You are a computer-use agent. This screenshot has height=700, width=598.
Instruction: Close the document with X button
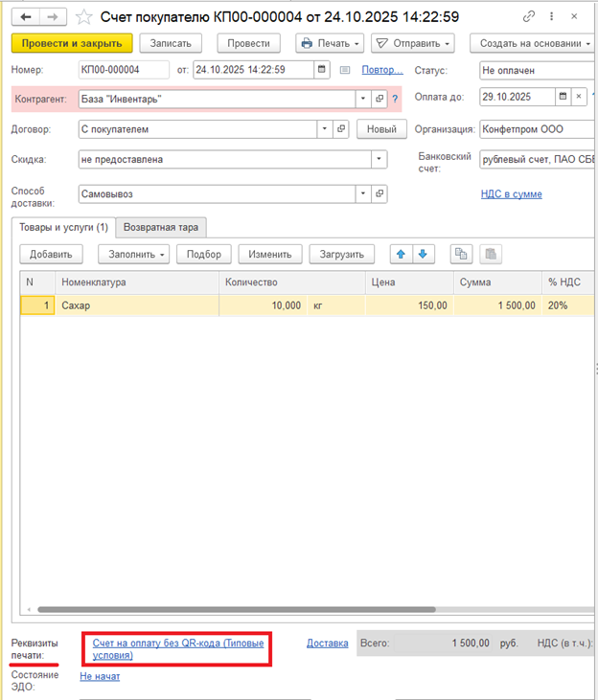tap(574, 16)
